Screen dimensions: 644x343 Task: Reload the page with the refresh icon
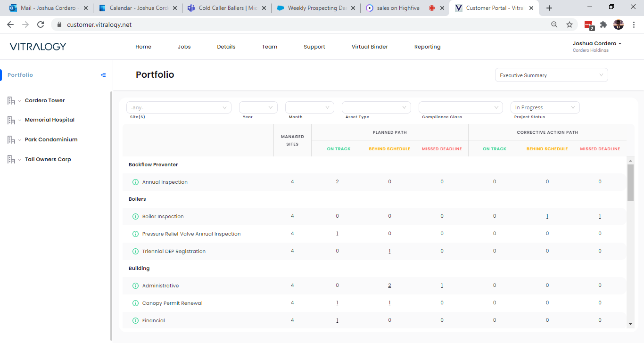point(41,24)
